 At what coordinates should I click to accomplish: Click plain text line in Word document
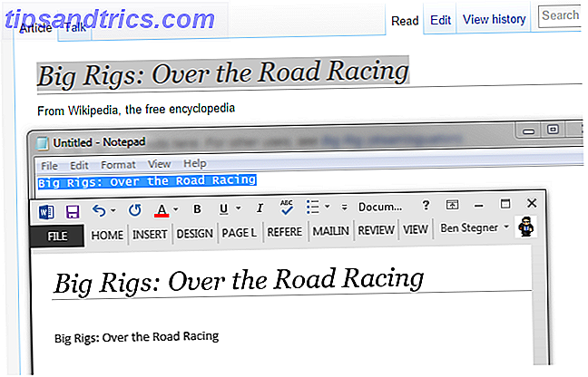coord(136,337)
